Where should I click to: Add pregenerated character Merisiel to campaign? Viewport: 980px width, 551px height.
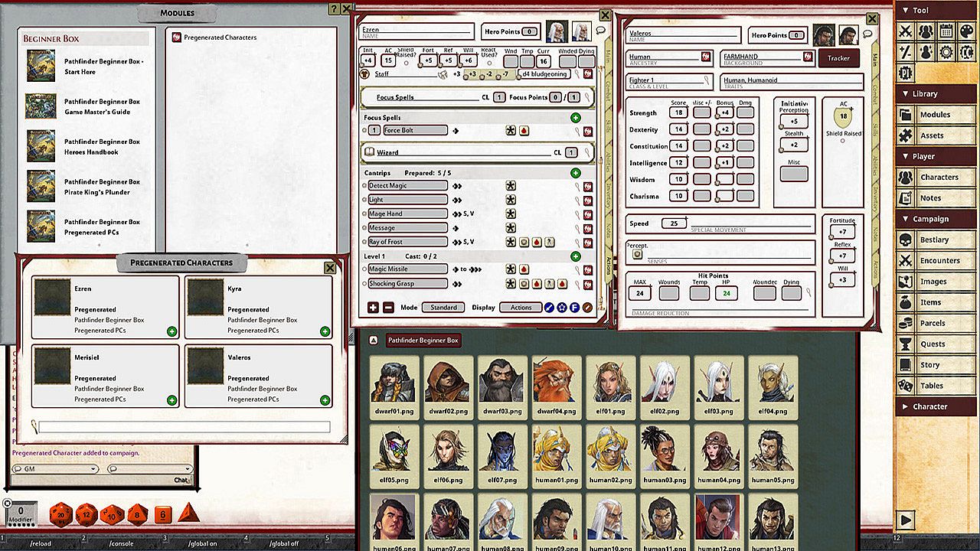171,400
